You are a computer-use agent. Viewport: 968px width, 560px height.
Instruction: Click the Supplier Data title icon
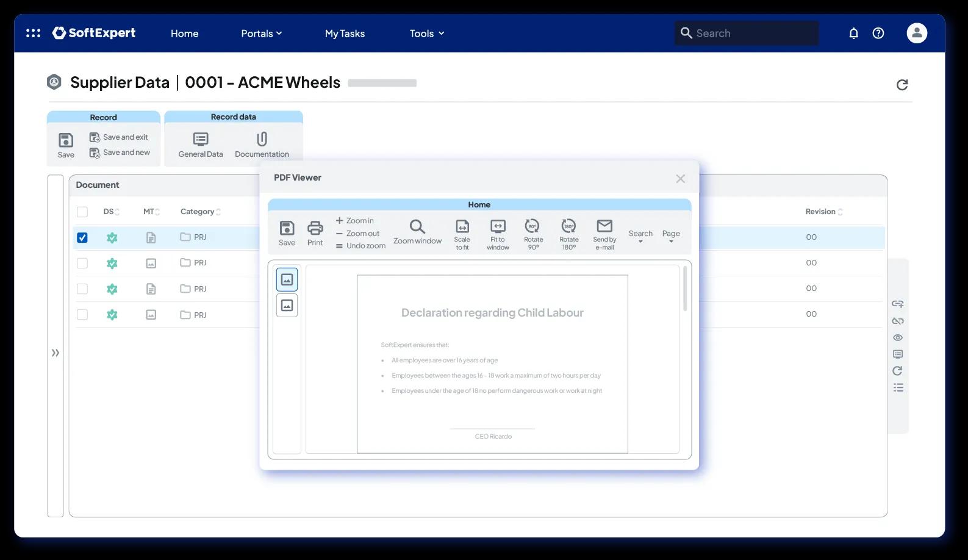click(x=54, y=82)
